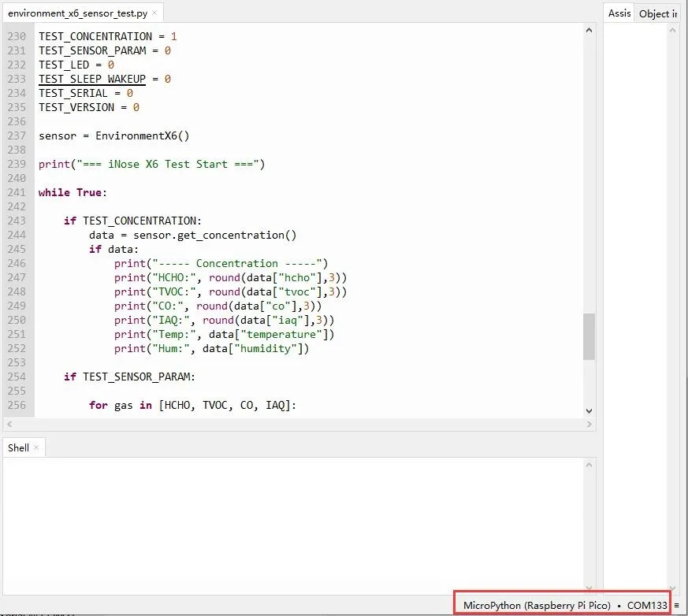Click the Shell panel's scroll-down arrow
The image size is (688, 616).
(589, 587)
